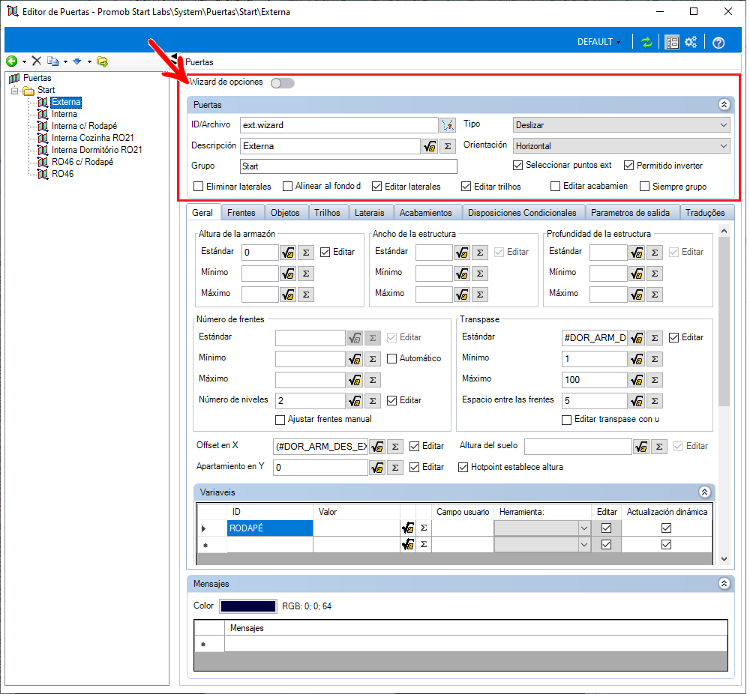The image size is (750, 700).
Task: Toggle the Wizard de opciones switch
Action: pos(282,83)
